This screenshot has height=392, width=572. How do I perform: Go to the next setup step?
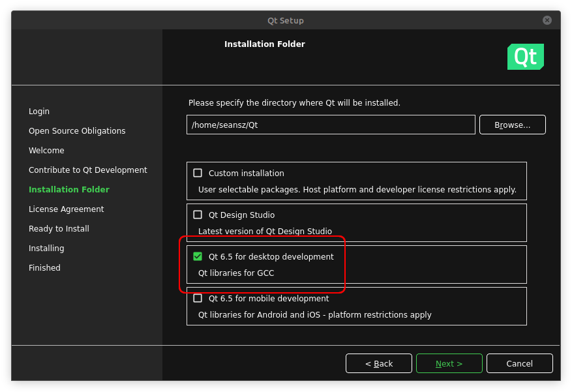449,363
